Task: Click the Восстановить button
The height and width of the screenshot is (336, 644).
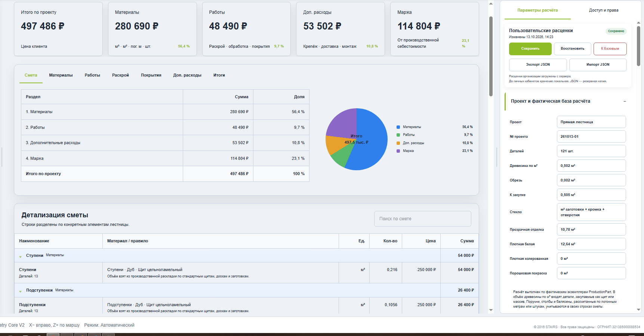Action: 572,49
